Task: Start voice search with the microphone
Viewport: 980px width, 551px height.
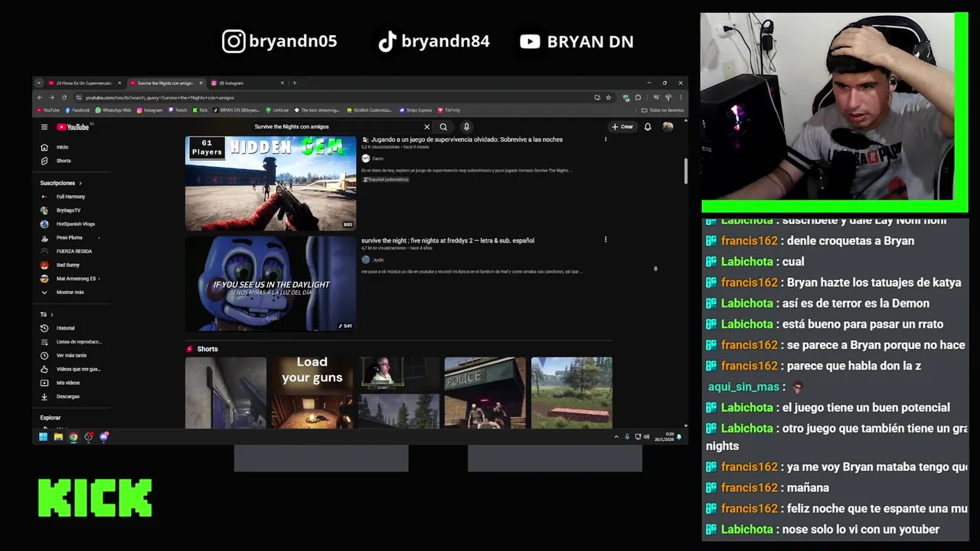Action: point(465,127)
